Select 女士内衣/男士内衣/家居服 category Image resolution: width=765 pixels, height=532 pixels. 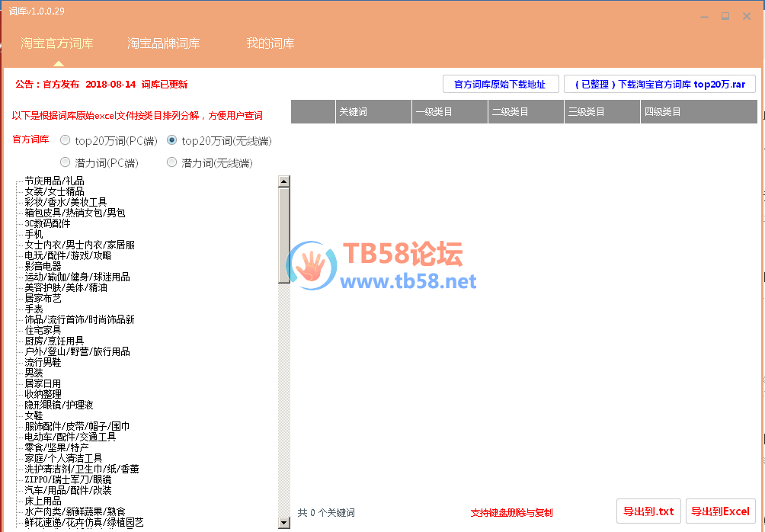[x=79, y=245]
